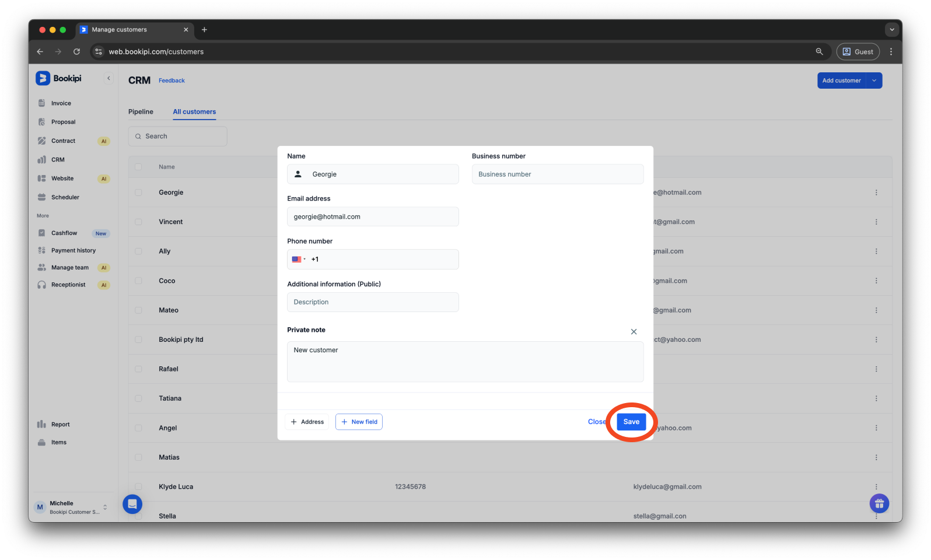Image resolution: width=931 pixels, height=560 pixels.
Task: Open Report in the sidebar
Action: pyautogui.click(x=60, y=424)
